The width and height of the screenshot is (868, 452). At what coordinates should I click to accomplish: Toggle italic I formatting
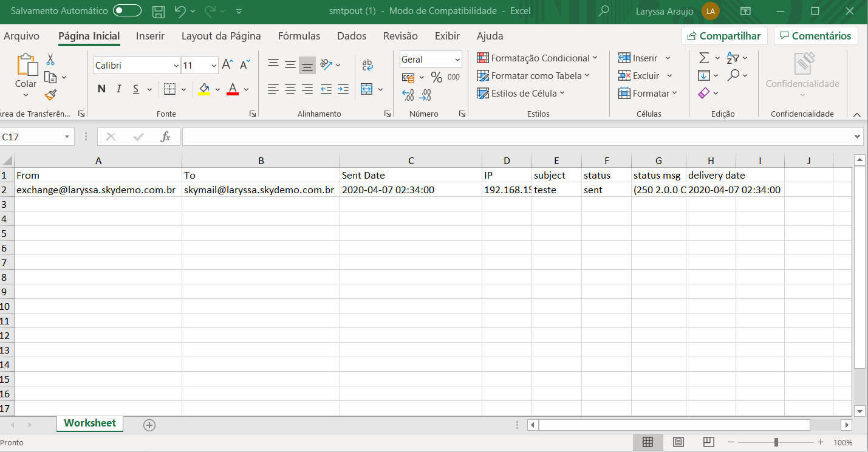click(x=119, y=89)
